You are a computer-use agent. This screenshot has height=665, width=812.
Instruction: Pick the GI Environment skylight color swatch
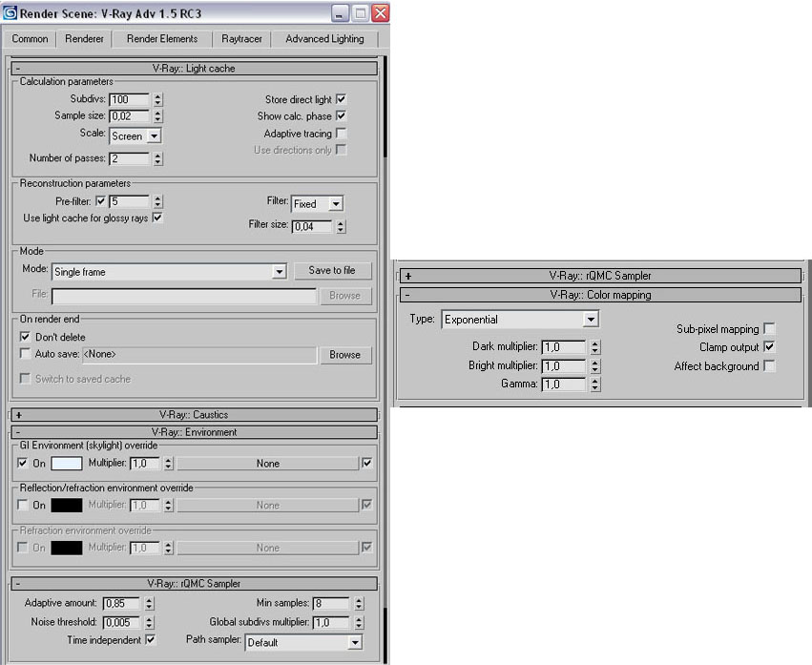coord(66,463)
